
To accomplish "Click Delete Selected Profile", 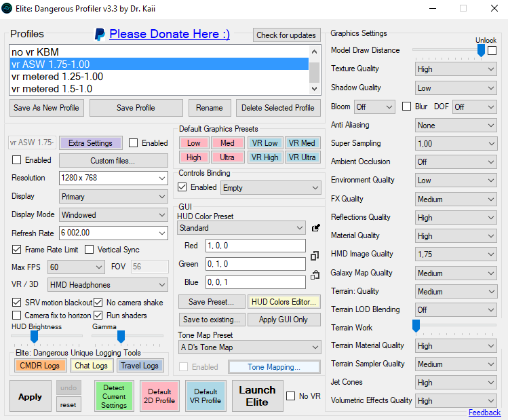I will click(278, 108).
